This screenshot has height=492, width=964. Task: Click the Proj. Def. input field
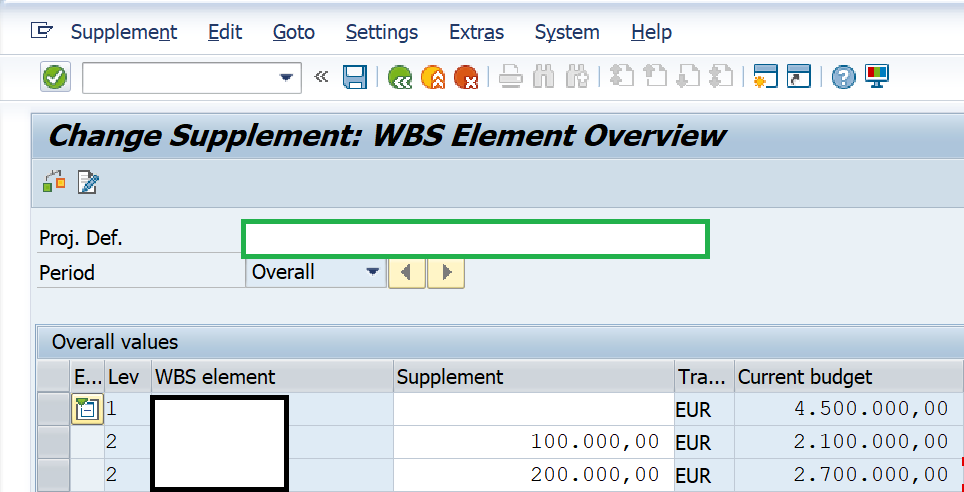click(x=475, y=239)
